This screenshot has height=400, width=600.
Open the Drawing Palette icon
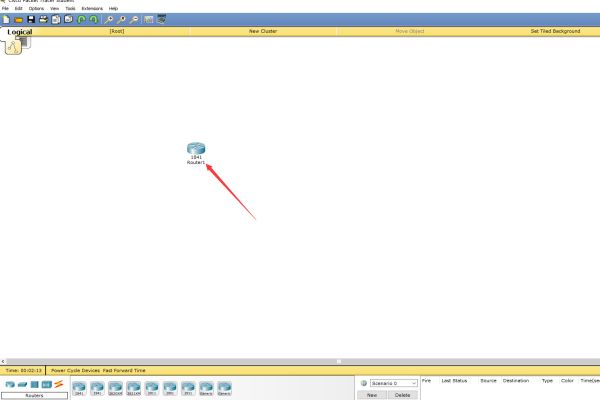click(149, 20)
